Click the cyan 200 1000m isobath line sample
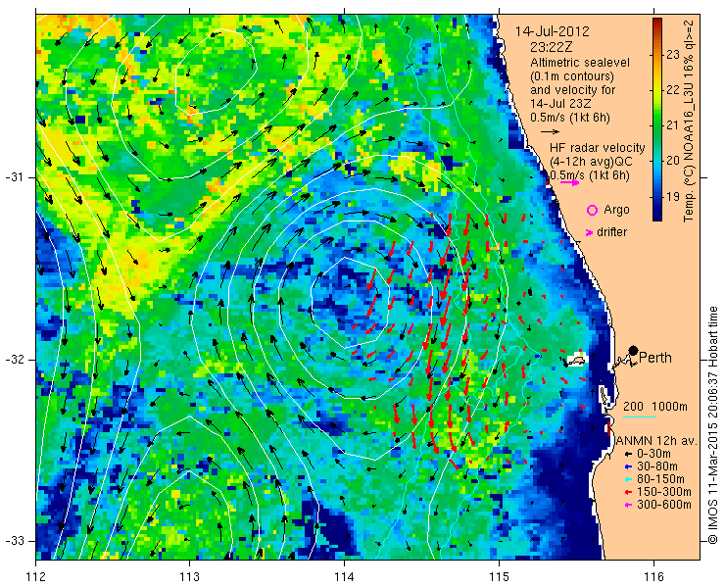725x588 pixels. (640, 416)
